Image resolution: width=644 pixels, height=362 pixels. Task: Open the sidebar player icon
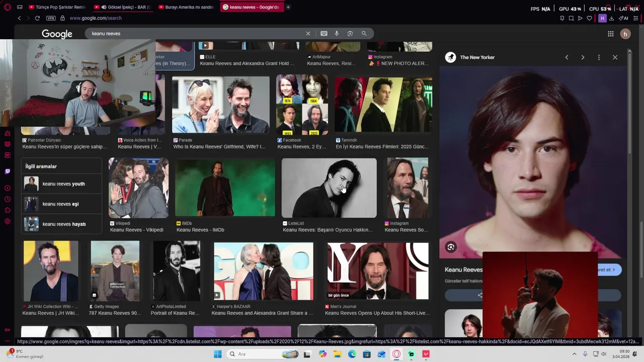coord(7,188)
